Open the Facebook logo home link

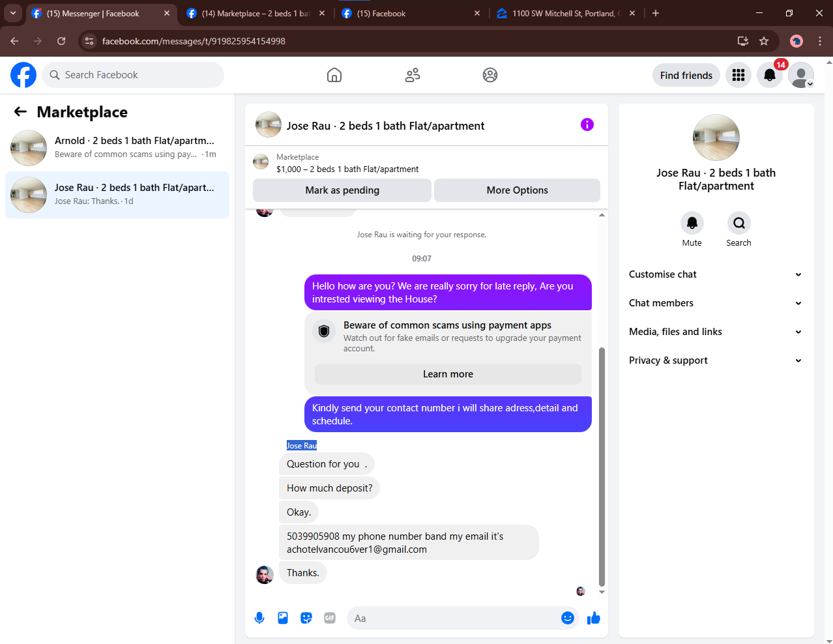click(23, 75)
